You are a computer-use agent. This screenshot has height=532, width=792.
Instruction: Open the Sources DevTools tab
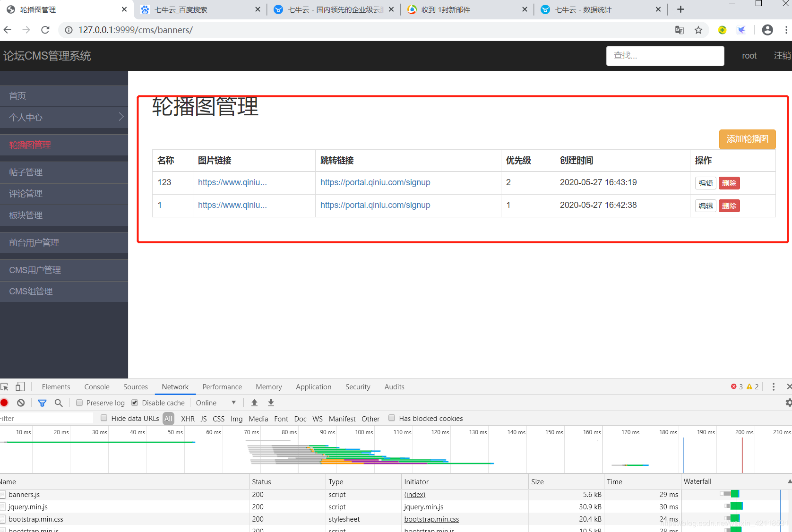136,386
